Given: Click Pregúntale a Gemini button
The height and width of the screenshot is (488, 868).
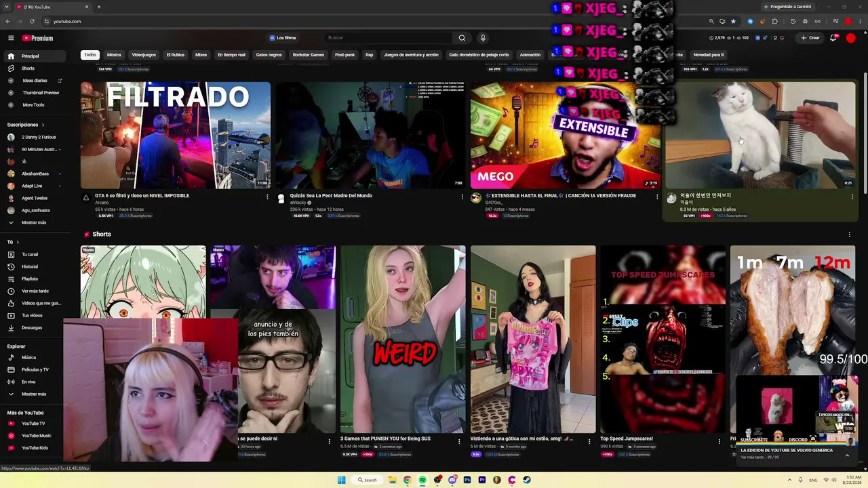Looking at the screenshot, I should pos(787,7).
